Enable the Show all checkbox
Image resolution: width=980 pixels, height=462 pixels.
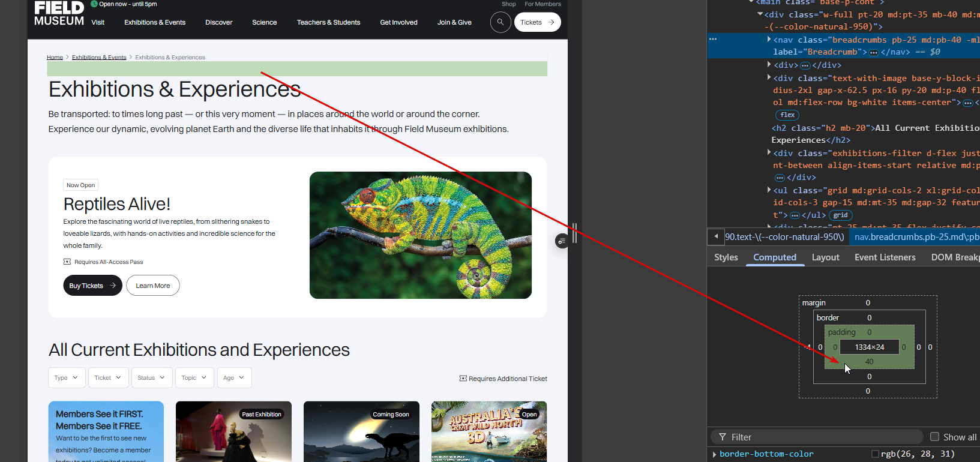[934, 437]
